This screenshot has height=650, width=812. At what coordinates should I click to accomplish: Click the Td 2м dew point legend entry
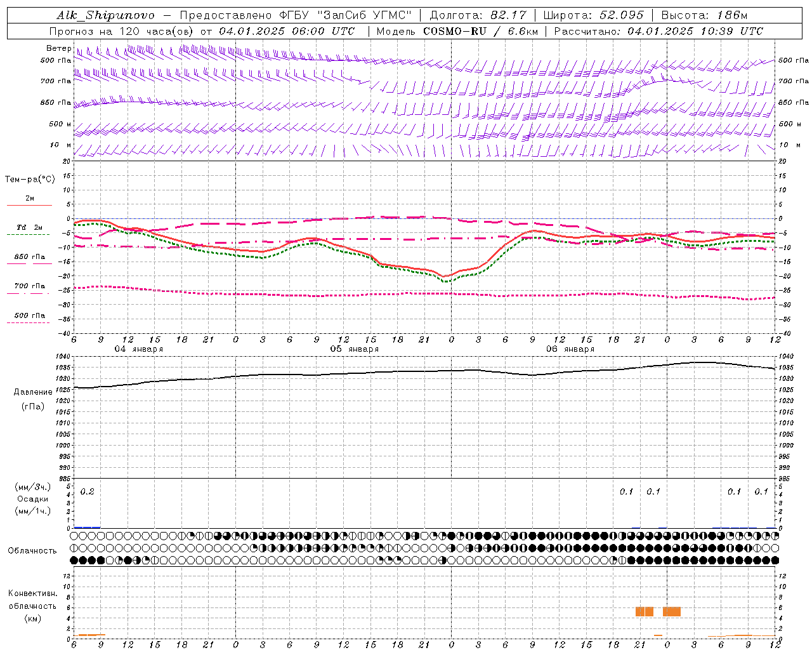click(x=30, y=227)
